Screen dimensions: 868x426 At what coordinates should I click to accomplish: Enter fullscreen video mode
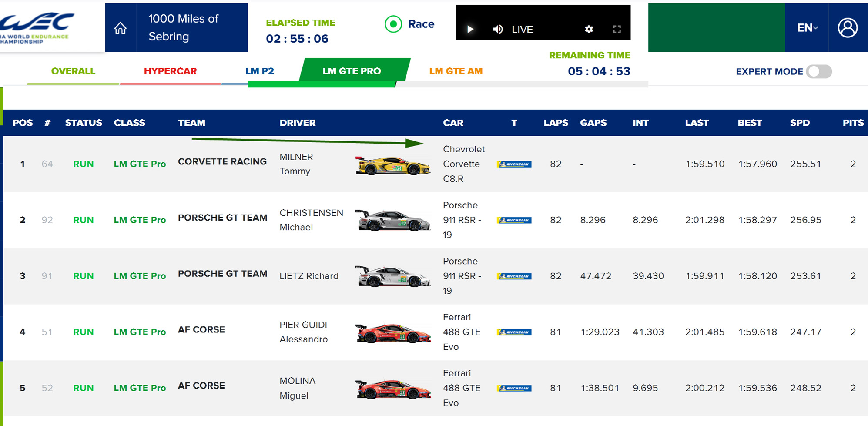tap(617, 29)
